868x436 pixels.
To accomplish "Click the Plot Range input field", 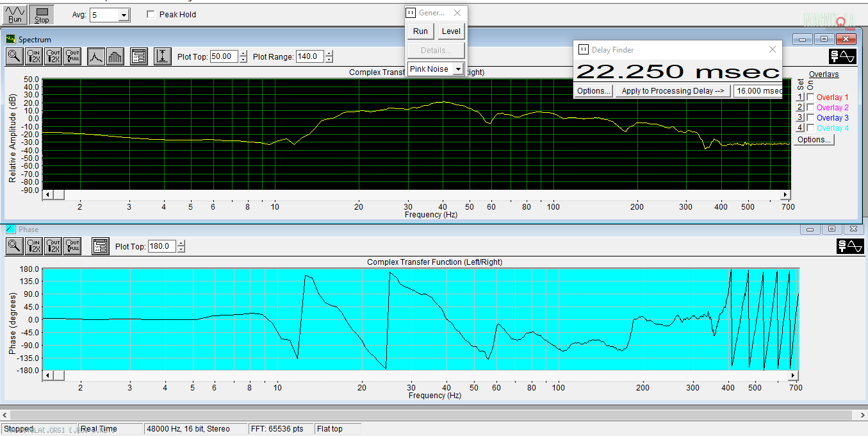I will coord(310,56).
